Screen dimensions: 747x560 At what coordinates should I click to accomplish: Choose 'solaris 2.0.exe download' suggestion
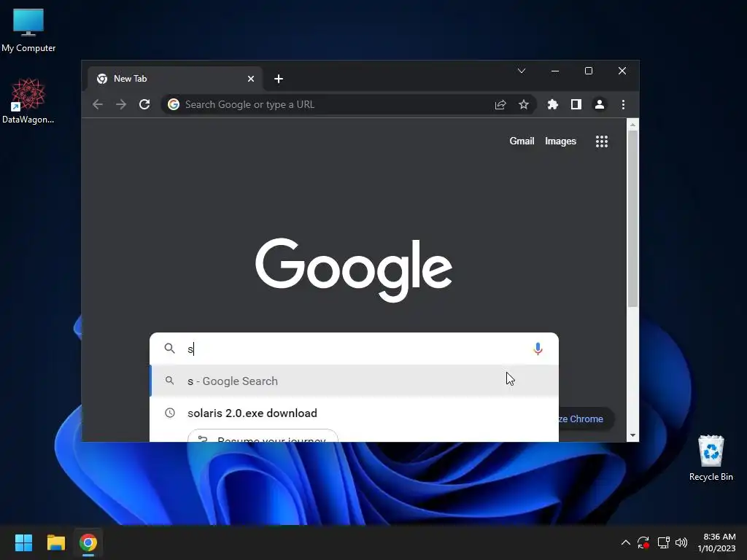click(354, 413)
